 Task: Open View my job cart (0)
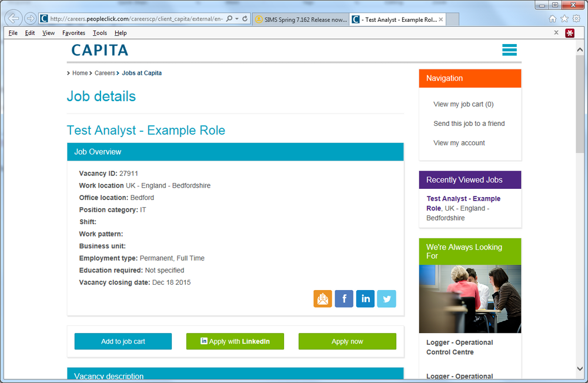(x=463, y=104)
